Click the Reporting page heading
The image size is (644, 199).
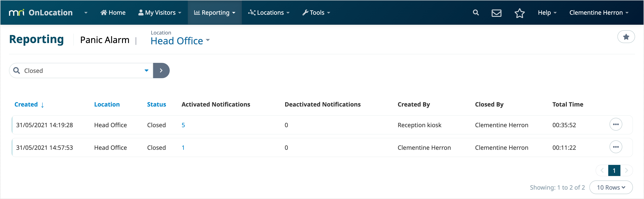(x=37, y=39)
